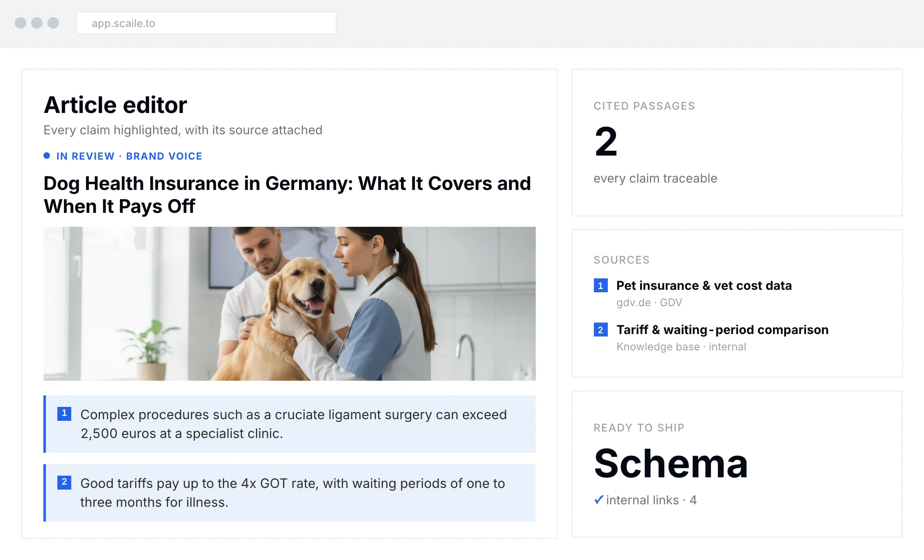Click the internal links · 4 text
Viewport: 924px width, 560px height.
pyautogui.click(x=651, y=500)
